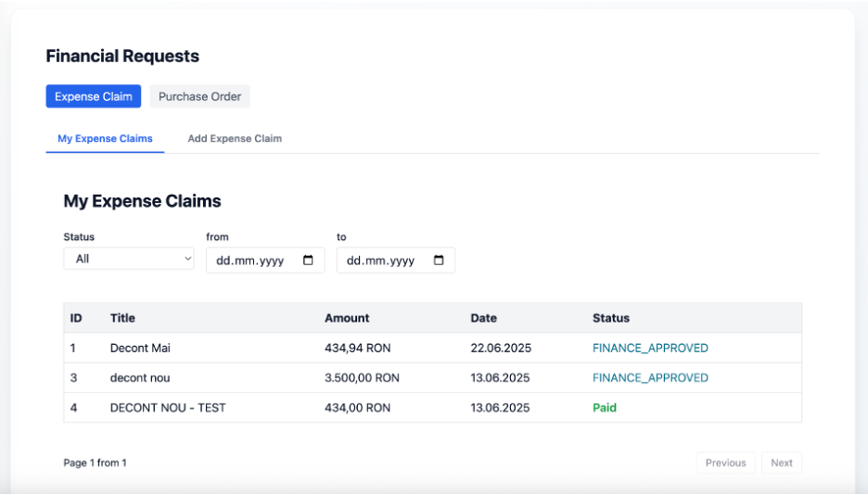Select the Expense Claim button
The width and height of the screenshot is (868, 495).
pos(94,96)
